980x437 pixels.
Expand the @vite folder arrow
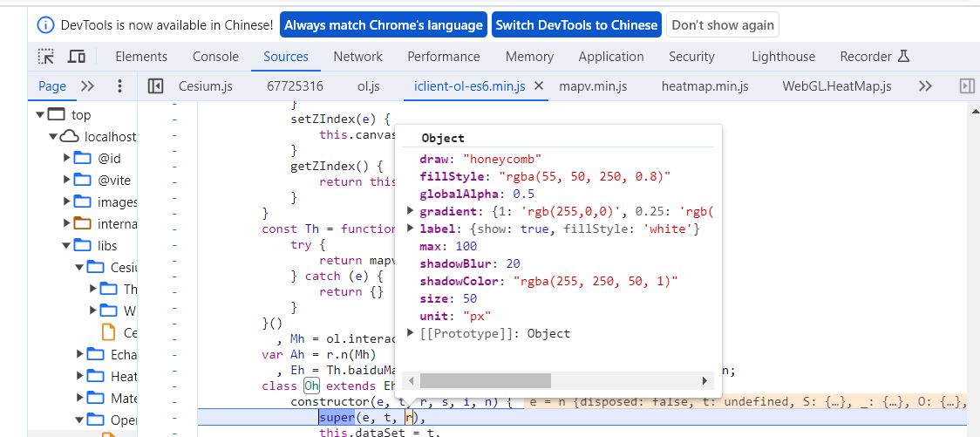coord(67,180)
